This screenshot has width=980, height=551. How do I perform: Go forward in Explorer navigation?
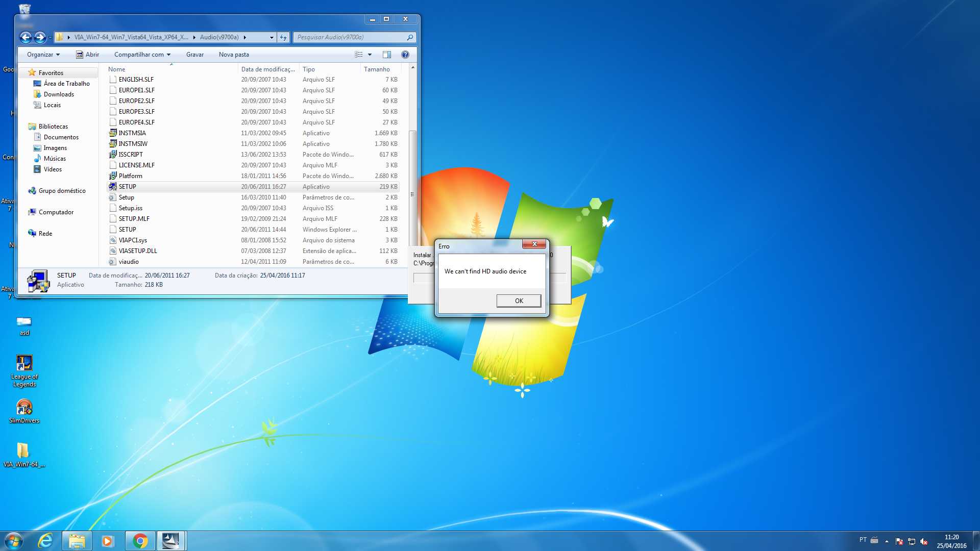click(x=40, y=37)
